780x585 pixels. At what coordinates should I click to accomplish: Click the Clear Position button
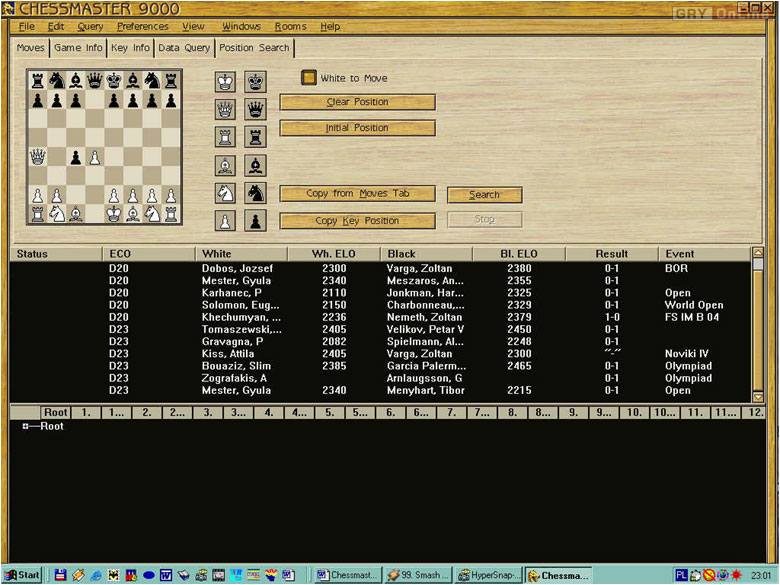(358, 102)
